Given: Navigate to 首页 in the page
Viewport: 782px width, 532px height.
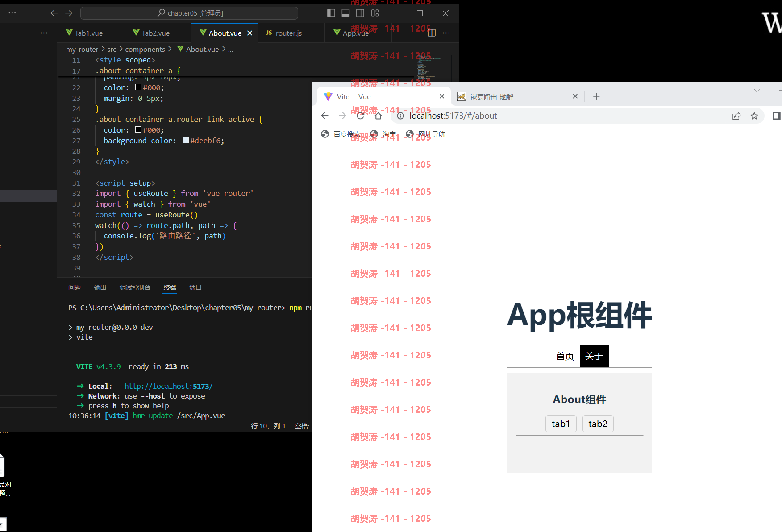Looking at the screenshot, I should pyautogui.click(x=565, y=356).
